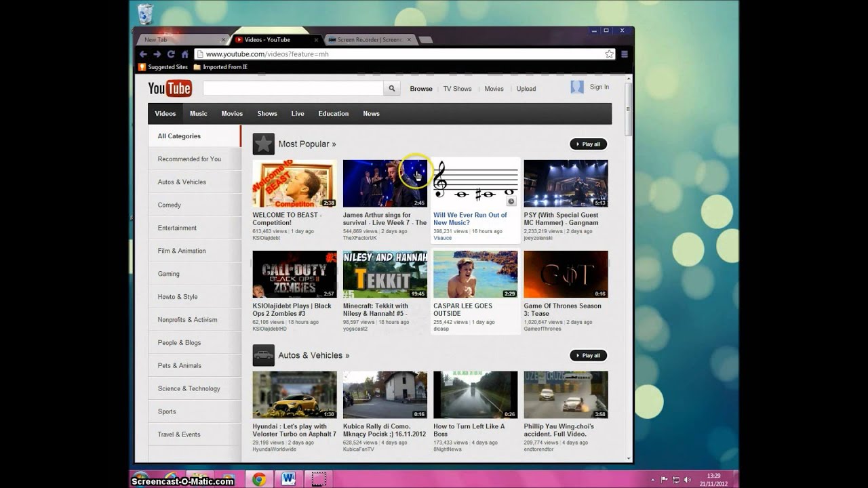Open the Upload link
The image size is (868, 488).
[x=526, y=89]
